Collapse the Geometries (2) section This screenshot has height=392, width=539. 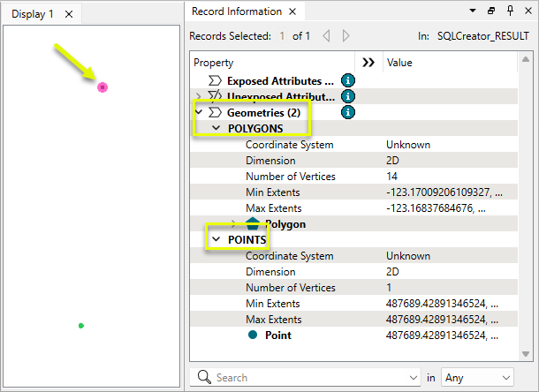200,112
